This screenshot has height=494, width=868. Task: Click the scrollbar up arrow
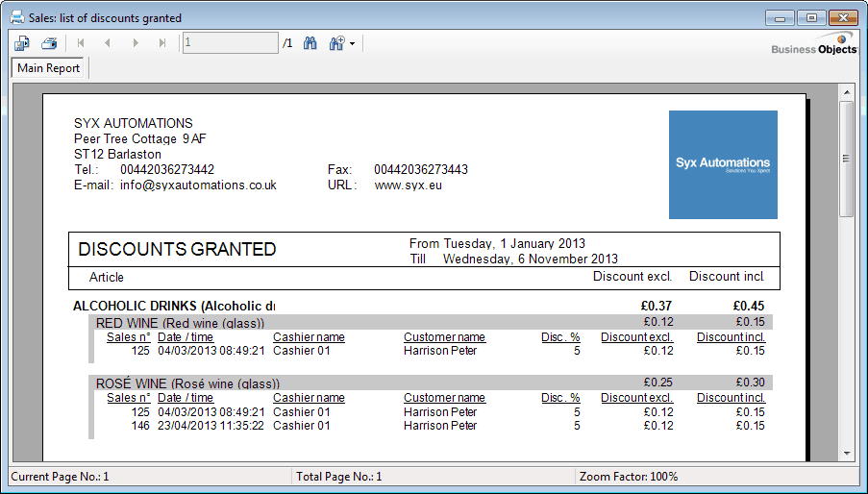point(847,92)
